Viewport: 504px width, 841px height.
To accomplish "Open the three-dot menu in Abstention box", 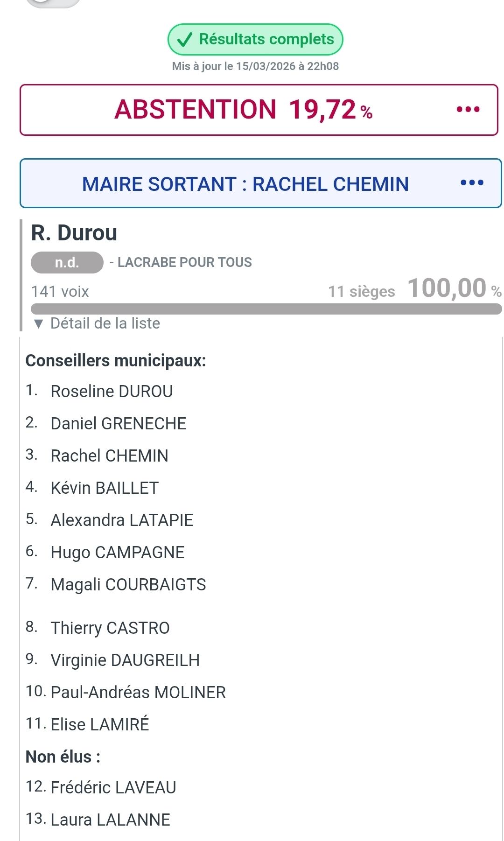I will click(468, 110).
